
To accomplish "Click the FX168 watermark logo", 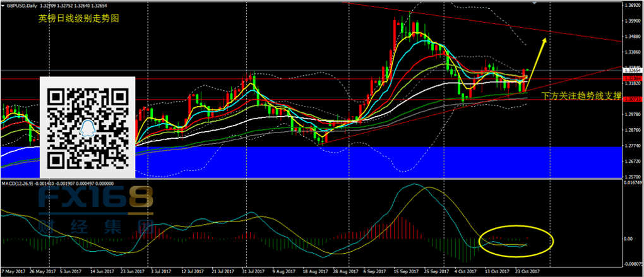I will [95, 201].
